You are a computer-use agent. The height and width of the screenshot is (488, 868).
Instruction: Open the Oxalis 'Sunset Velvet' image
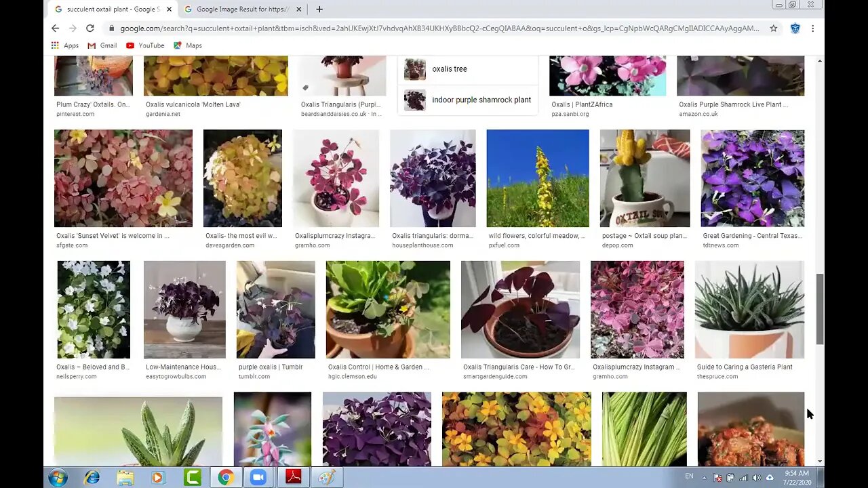(123, 178)
